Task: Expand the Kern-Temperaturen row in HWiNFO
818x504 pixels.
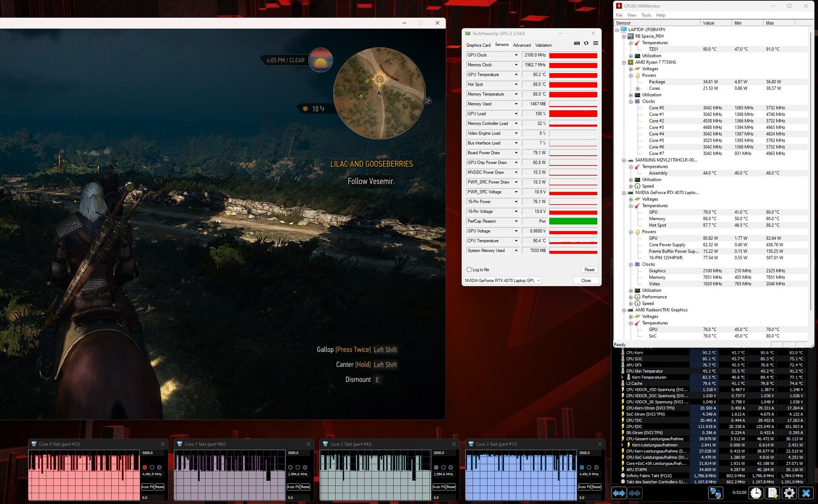Action: pyautogui.click(x=622, y=377)
